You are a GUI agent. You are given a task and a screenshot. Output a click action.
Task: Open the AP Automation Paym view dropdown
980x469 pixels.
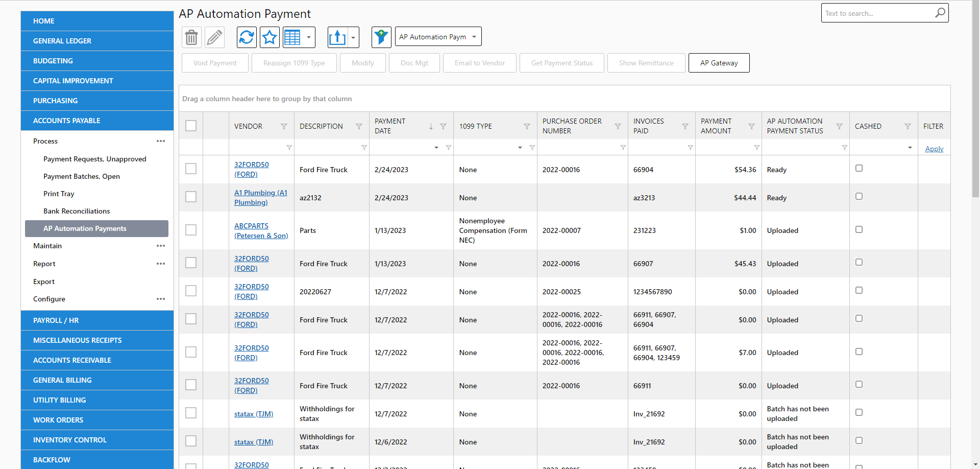[438, 36]
